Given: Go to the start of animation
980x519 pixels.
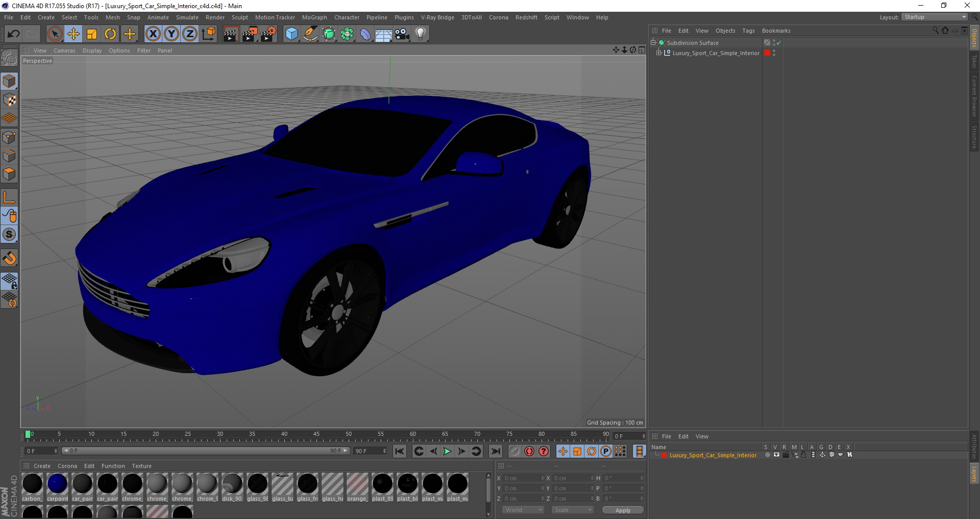Looking at the screenshot, I should (400, 451).
